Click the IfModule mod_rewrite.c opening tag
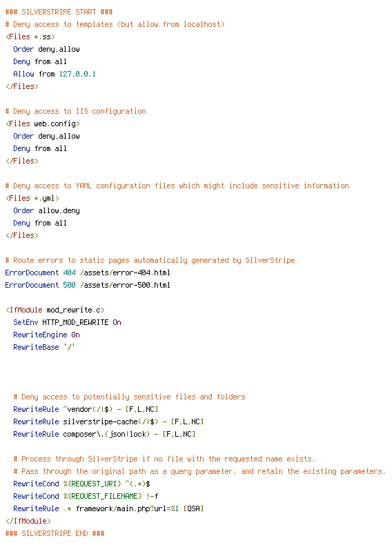Viewport: 392px width, 545px height. tap(55, 310)
